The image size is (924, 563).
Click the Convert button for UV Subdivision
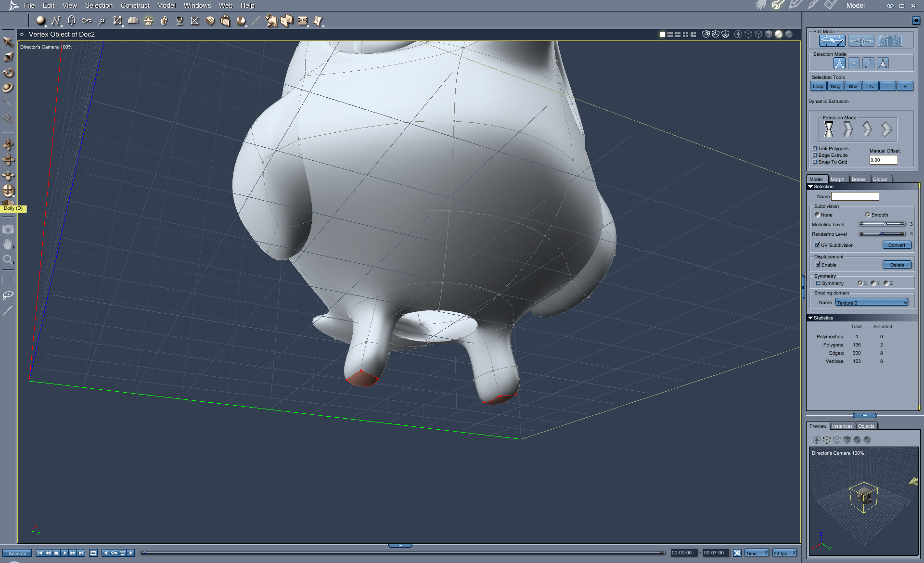click(x=897, y=245)
